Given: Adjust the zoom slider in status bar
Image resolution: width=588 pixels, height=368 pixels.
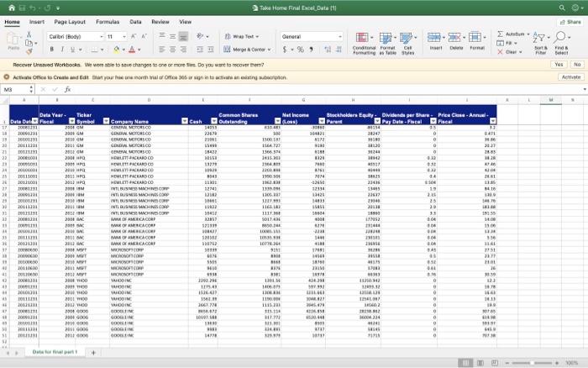Looking at the screenshot, I should [532, 363].
